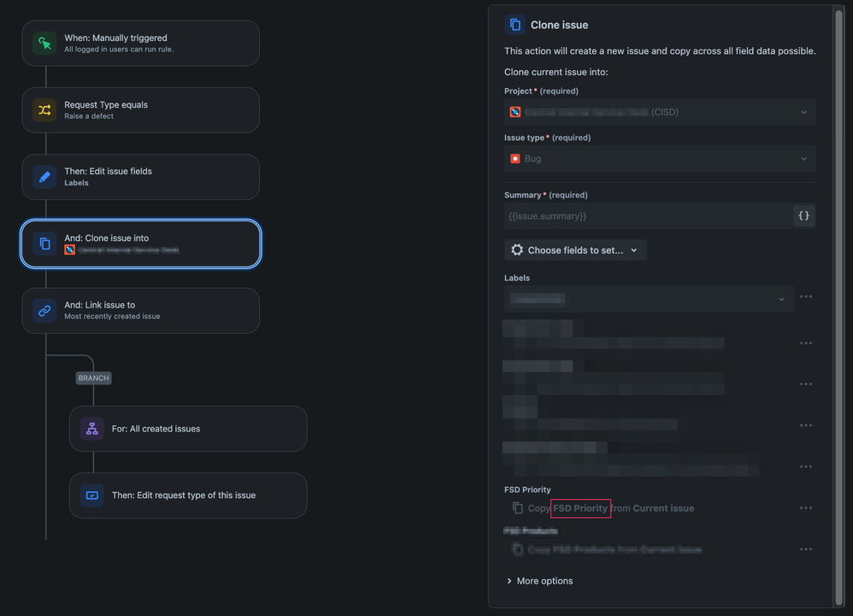
Task: Open the overflow menu next to Labels
Action: click(x=805, y=296)
